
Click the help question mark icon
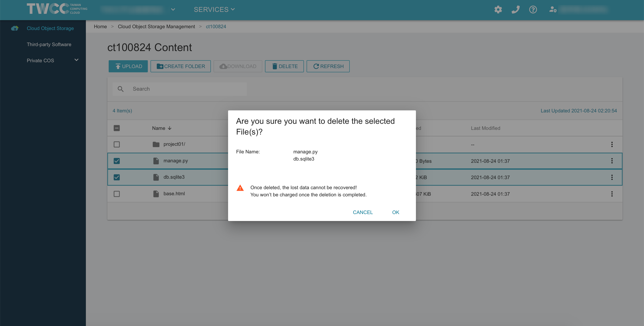pos(533,9)
